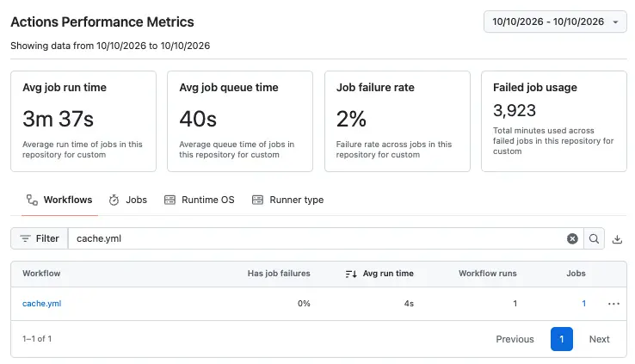This screenshot has width=635, height=364.
Task: Open the cache.yml workflow link
Action: click(41, 304)
